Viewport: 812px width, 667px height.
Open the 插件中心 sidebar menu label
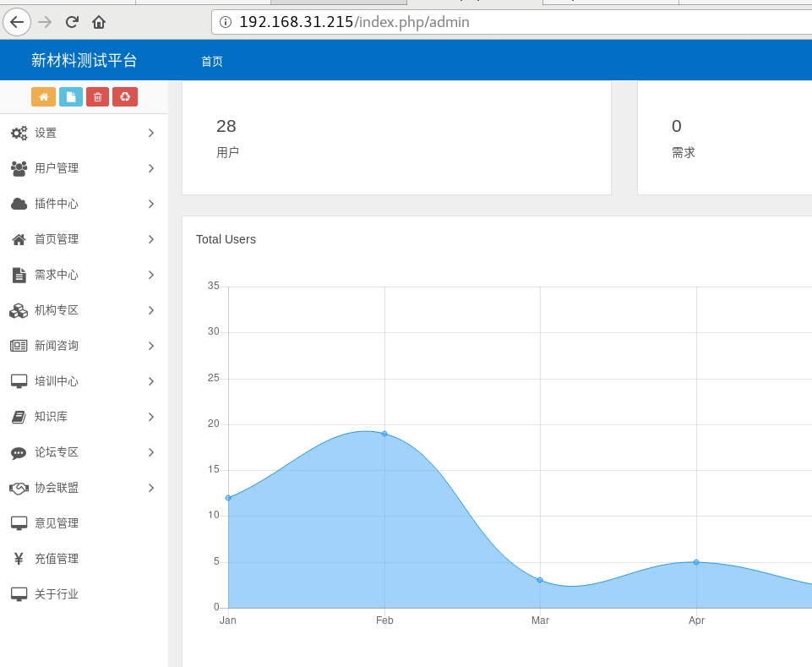click(57, 204)
